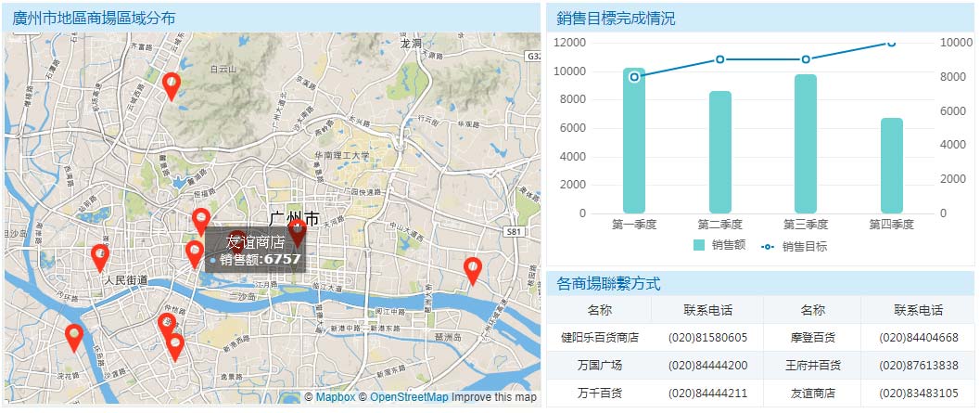
Task: Select the (020)84444211 phone cell
Action: pyautogui.click(x=707, y=394)
